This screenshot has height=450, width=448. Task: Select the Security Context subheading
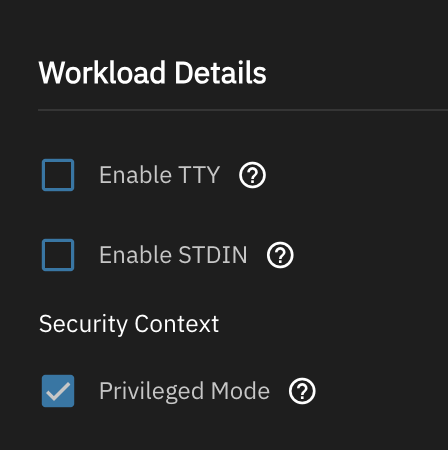129,324
